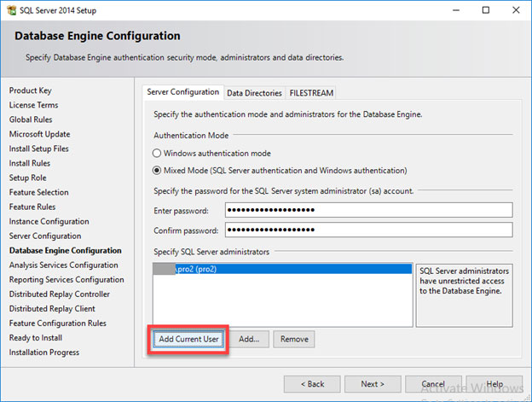Viewport: 532px width, 402px height.
Task: Click Distributed Replay Controller step
Action: click(x=60, y=294)
